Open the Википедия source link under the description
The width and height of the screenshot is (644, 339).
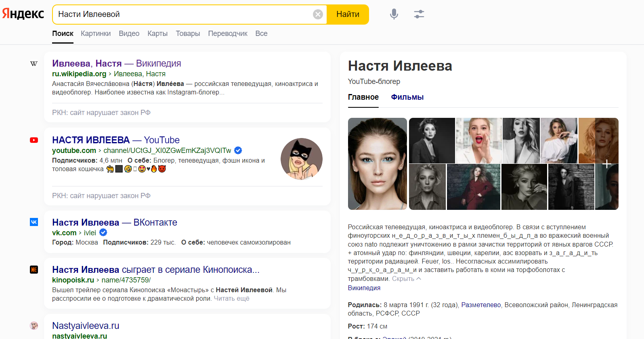(364, 288)
